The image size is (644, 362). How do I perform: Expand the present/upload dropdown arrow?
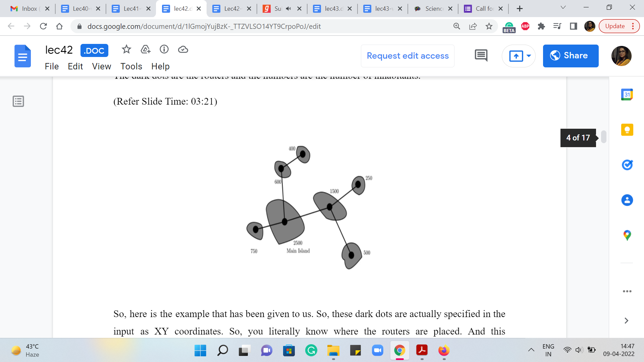coord(529,56)
